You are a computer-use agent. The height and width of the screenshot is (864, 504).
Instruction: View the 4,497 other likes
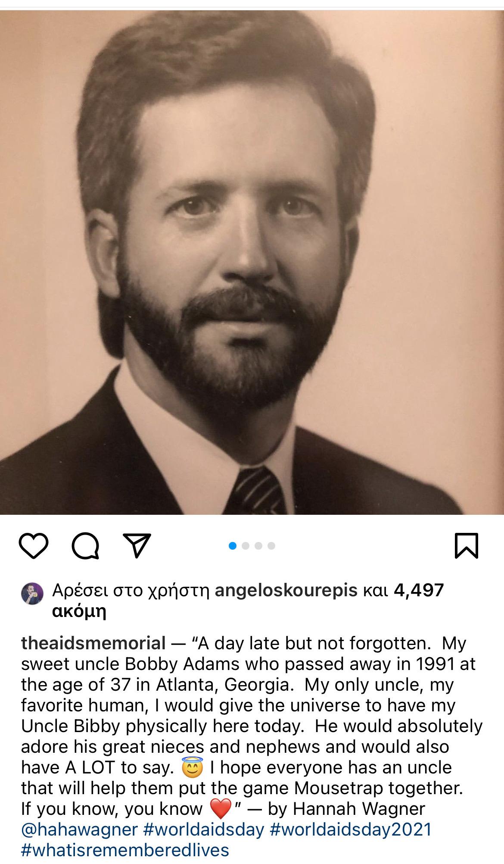(418, 590)
